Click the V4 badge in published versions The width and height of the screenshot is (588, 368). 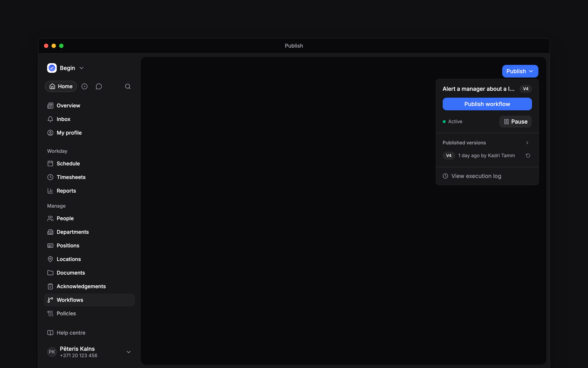(x=449, y=156)
